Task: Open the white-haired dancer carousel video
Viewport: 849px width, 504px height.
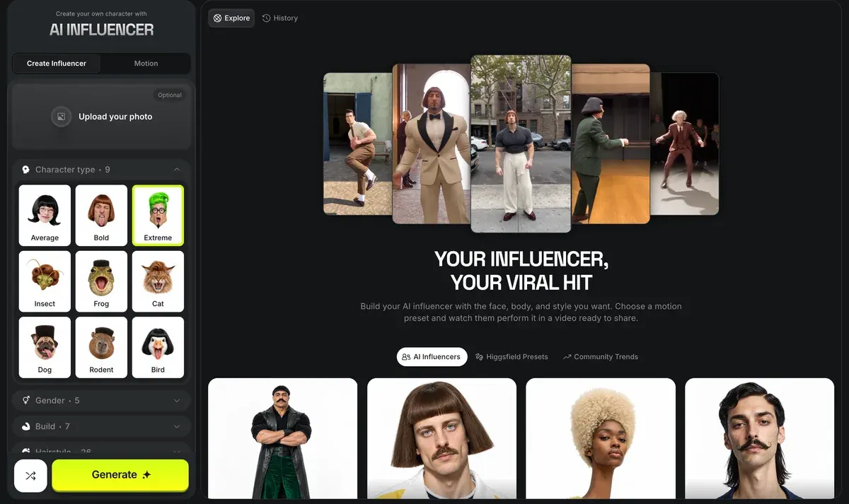Action: click(x=684, y=143)
